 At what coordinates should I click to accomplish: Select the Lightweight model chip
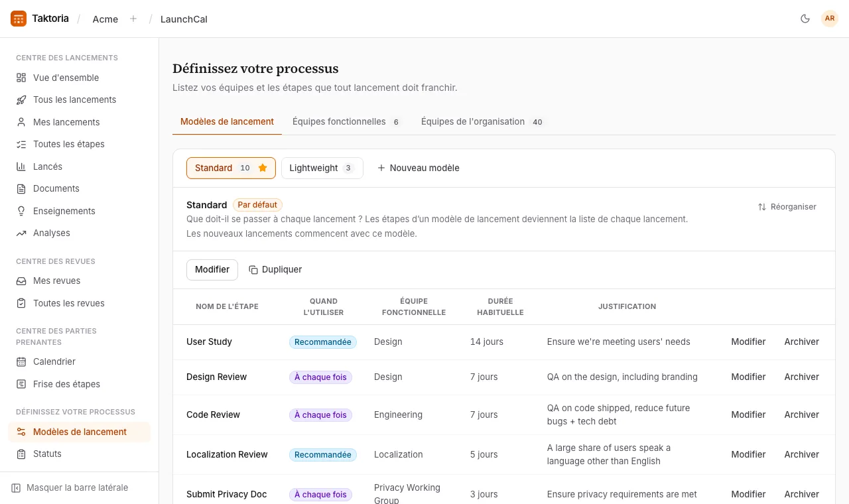click(x=322, y=168)
